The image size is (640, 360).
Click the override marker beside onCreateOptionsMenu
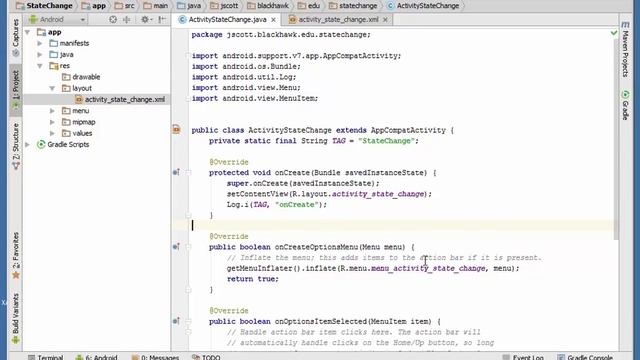[x=176, y=247]
